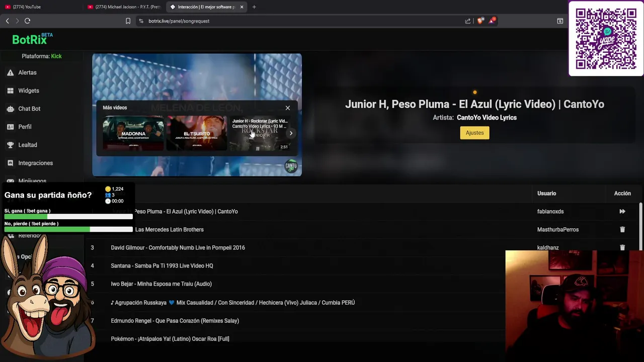Open site information icon in address bar
644x362 pixels.
[141, 21]
